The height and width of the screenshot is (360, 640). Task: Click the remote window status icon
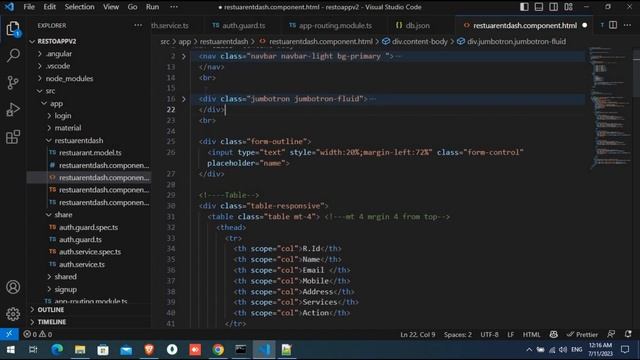tap(9, 334)
